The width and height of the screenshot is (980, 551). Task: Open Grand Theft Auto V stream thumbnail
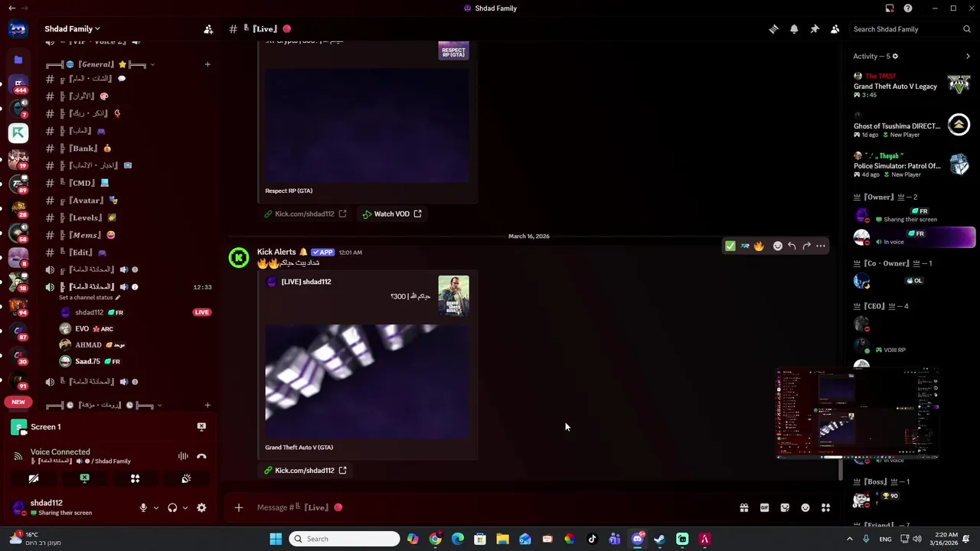click(367, 382)
